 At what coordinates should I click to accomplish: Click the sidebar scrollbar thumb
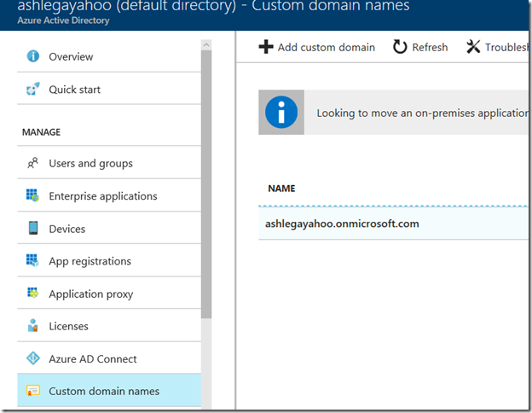[206, 184]
